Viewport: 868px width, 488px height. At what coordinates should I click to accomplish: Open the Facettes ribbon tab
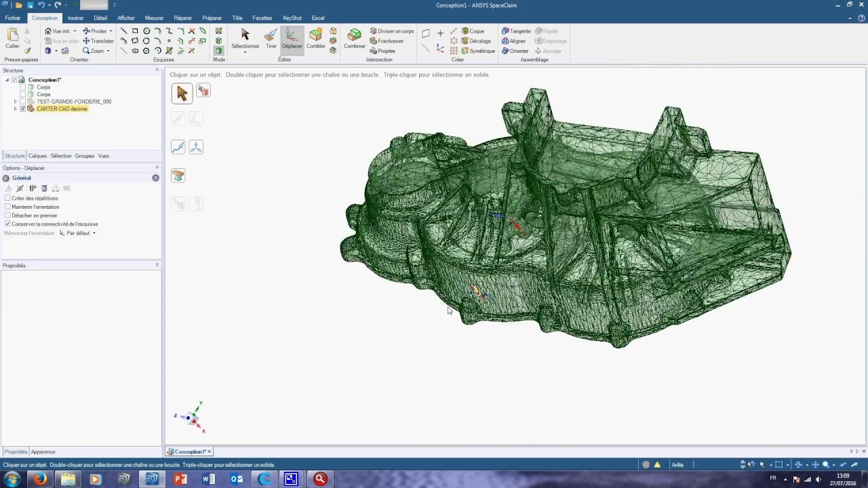[262, 18]
